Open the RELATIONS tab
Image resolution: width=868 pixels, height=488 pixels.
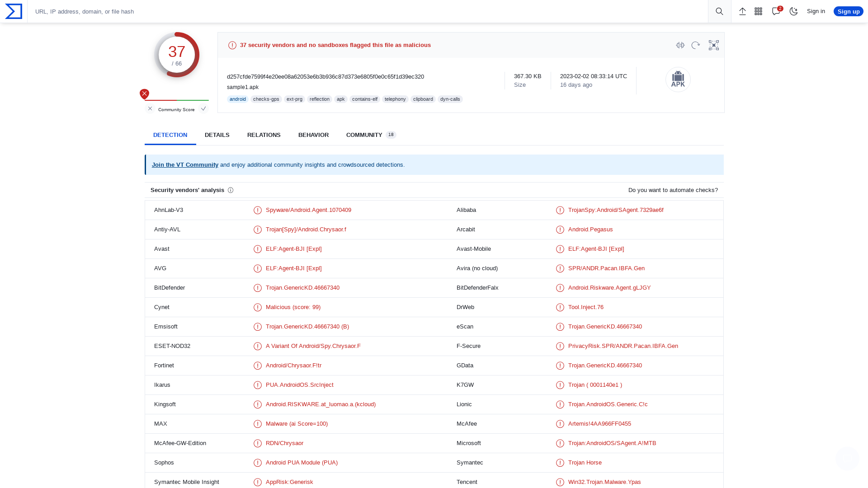click(x=264, y=135)
